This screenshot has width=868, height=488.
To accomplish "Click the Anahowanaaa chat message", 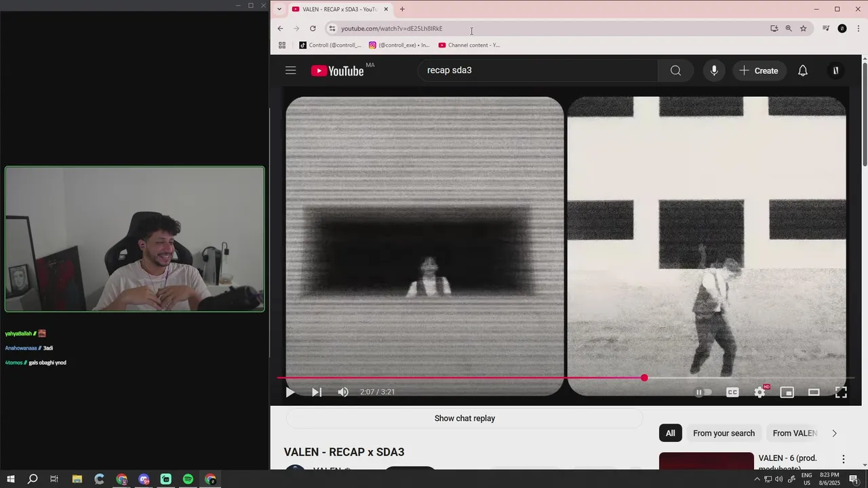I will 29,348.
